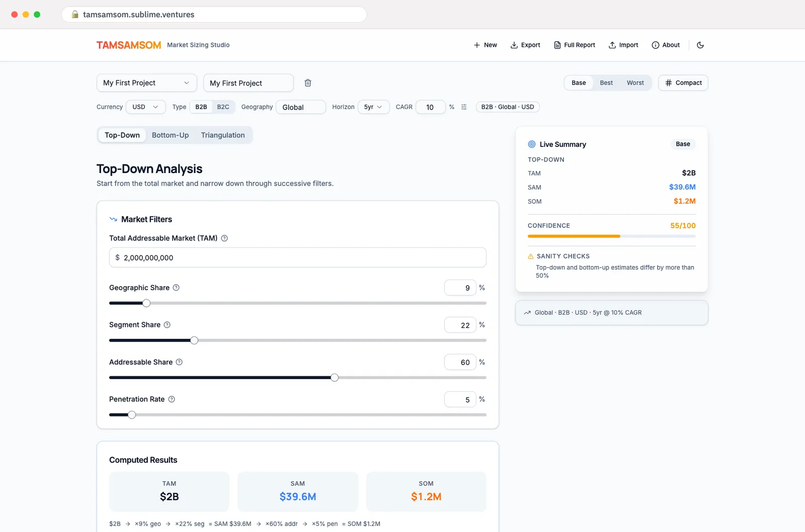Select the Base scenario
Viewport: 805px width, 532px height.
pyautogui.click(x=579, y=83)
